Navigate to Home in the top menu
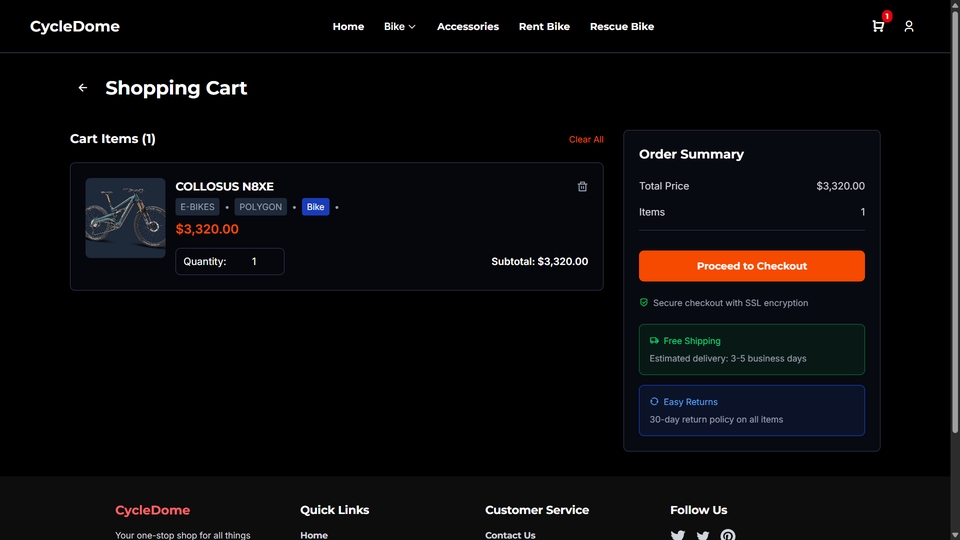 (x=348, y=27)
